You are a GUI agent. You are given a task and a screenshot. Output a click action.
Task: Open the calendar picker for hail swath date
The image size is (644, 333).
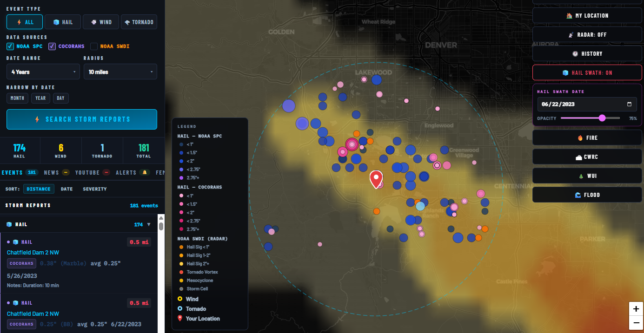tap(629, 104)
